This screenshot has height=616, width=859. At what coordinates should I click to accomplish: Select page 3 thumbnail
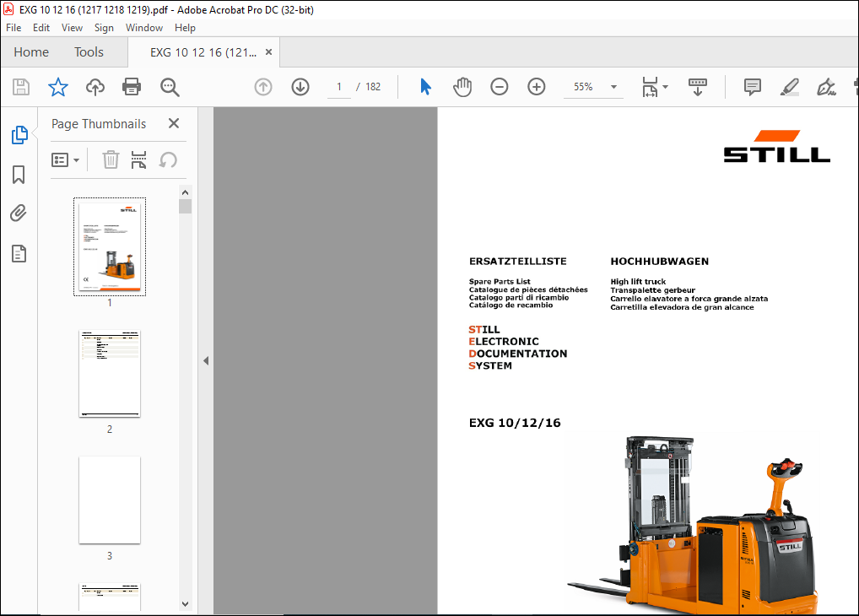pos(110,500)
